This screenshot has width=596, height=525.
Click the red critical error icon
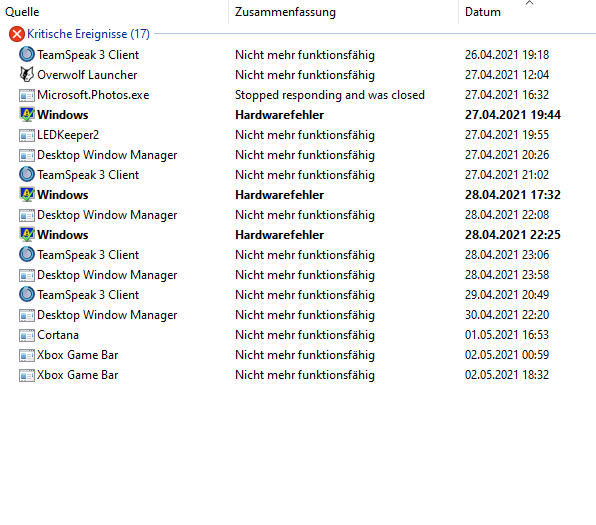pyautogui.click(x=17, y=34)
